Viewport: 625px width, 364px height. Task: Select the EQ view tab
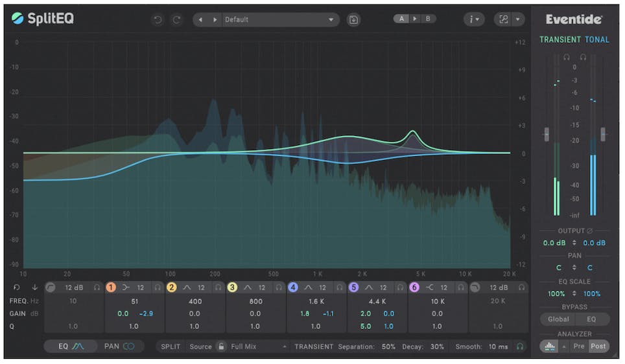coord(71,347)
